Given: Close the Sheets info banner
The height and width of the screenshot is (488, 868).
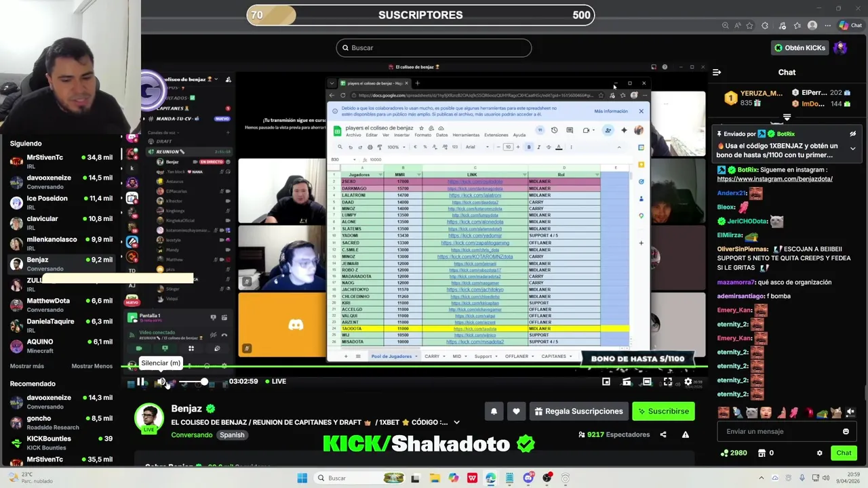Looking at the screenshot, I should (641, 111).
